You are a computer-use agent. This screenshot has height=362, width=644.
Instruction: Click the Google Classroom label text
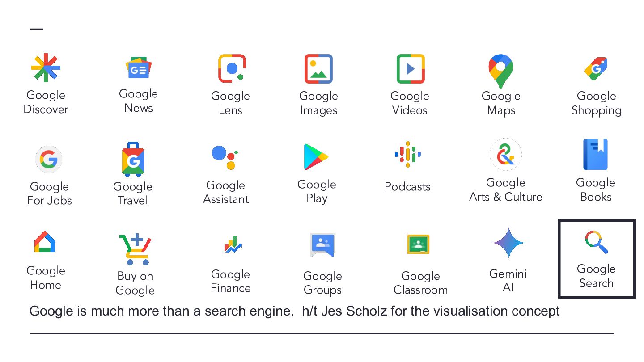(x=420, y=283)
